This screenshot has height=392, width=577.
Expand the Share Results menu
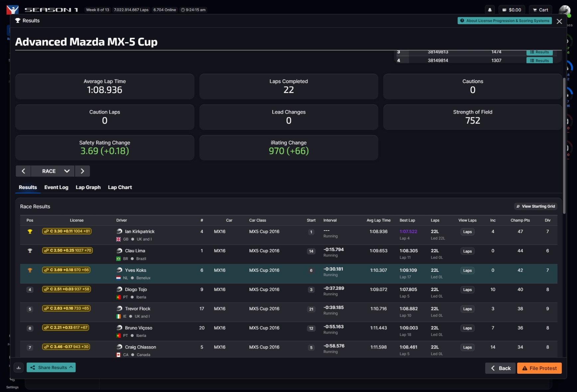pyautogui.click(x=51, y=367)
